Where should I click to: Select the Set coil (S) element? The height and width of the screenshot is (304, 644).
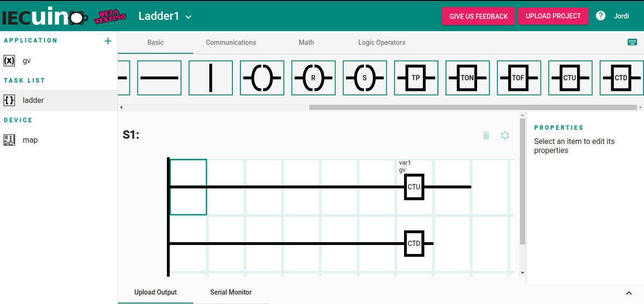365,78
